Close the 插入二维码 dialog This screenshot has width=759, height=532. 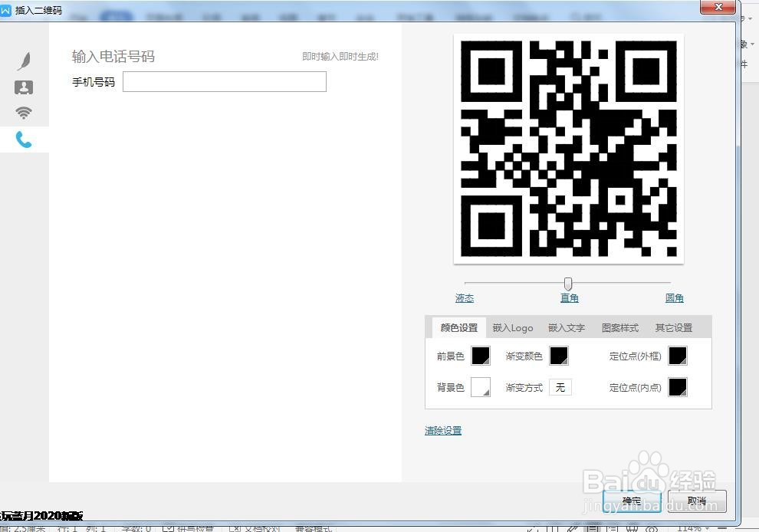point(718,7)
